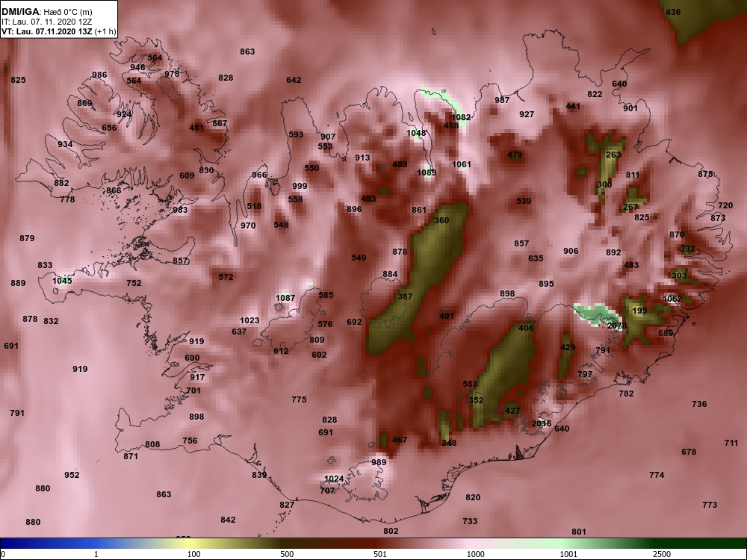747x560 pixels.
Task: Select the map value "387"
Action: click(x=404, y=296)
